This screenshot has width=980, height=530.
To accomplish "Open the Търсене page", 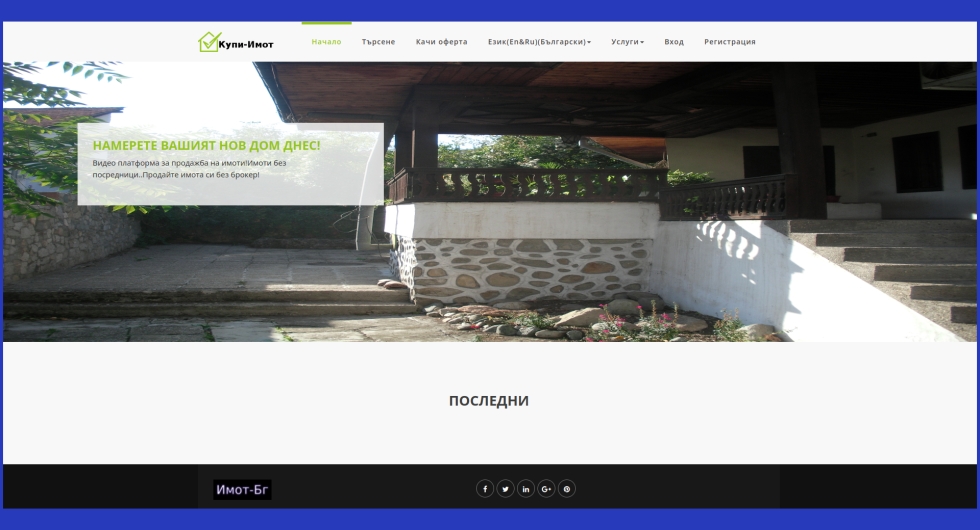I will tap(378, 42).
